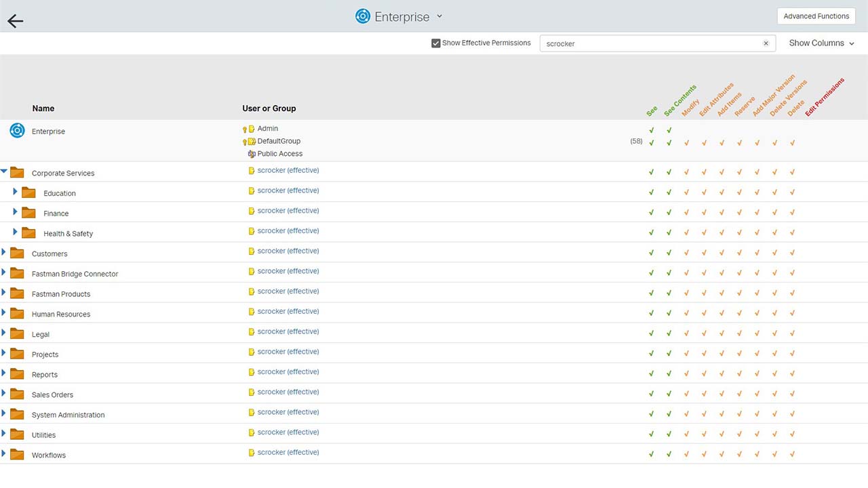Click the Enterprise logo icon in the header

[363, 16]
